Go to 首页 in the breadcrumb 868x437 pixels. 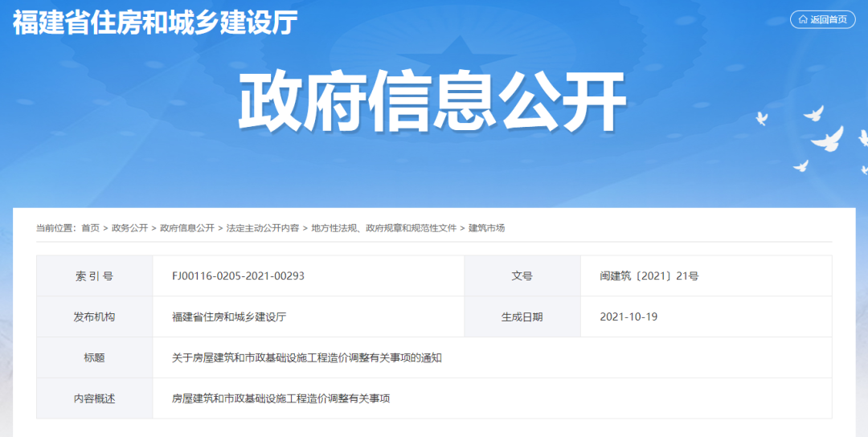(x=91, y=228)
